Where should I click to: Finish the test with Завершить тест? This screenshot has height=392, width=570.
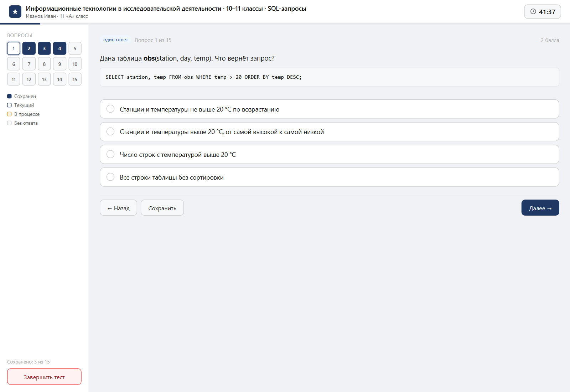click(x=44, y=377)
